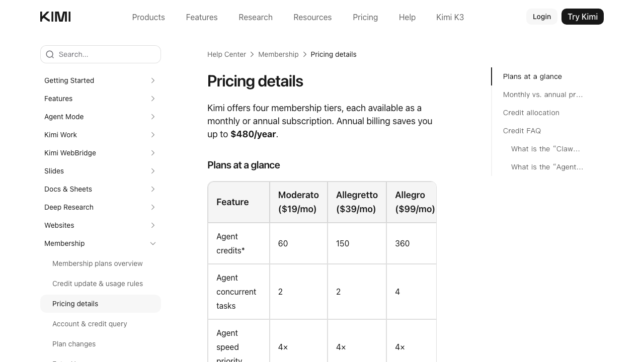Expand Kimi Work chevron

153,135
